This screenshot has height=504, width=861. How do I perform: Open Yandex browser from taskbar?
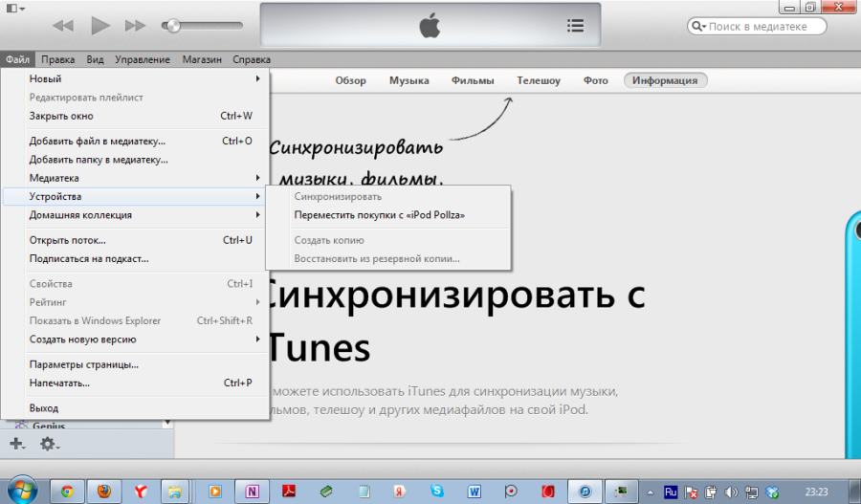tap(141, 492)
